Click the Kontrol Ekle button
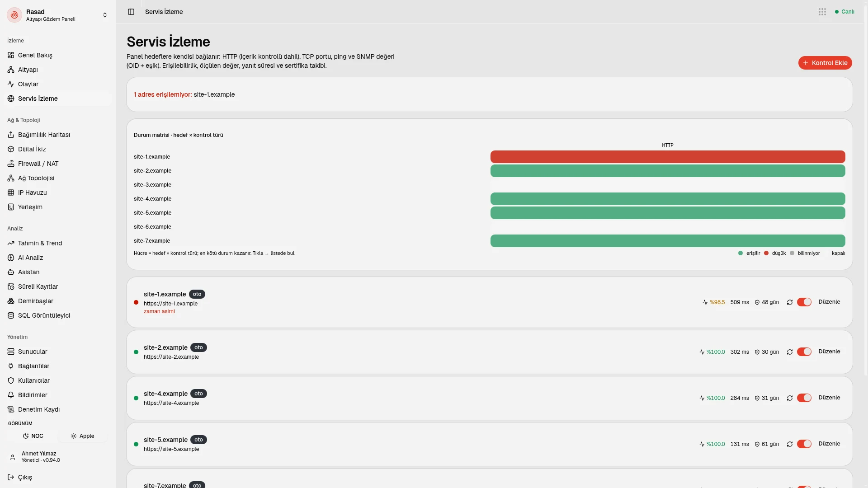868x488 pixels. pos(825,63)
